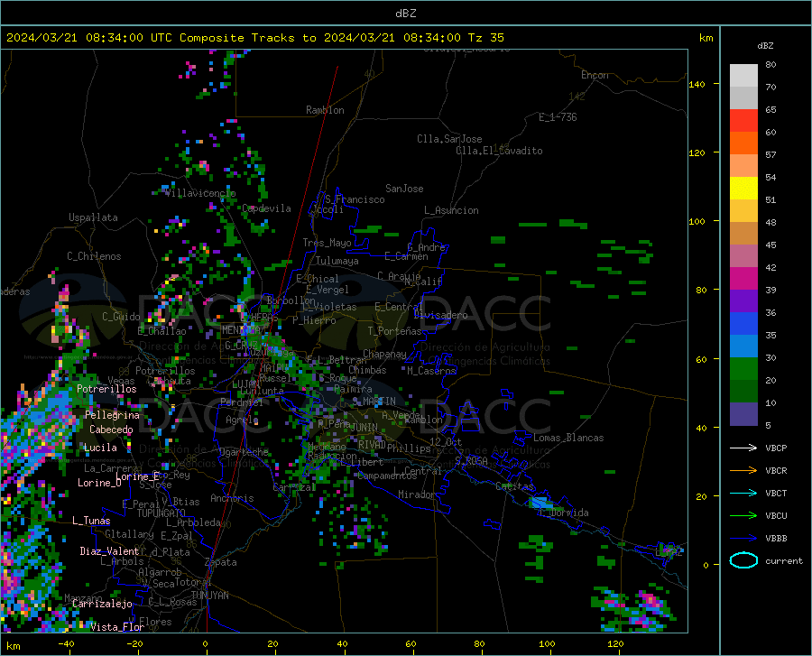Screen dimensions: 812x656
Task: Click the 'Tres_Mayo' map label
Action: pyautogui.click(x=327, y=243)
